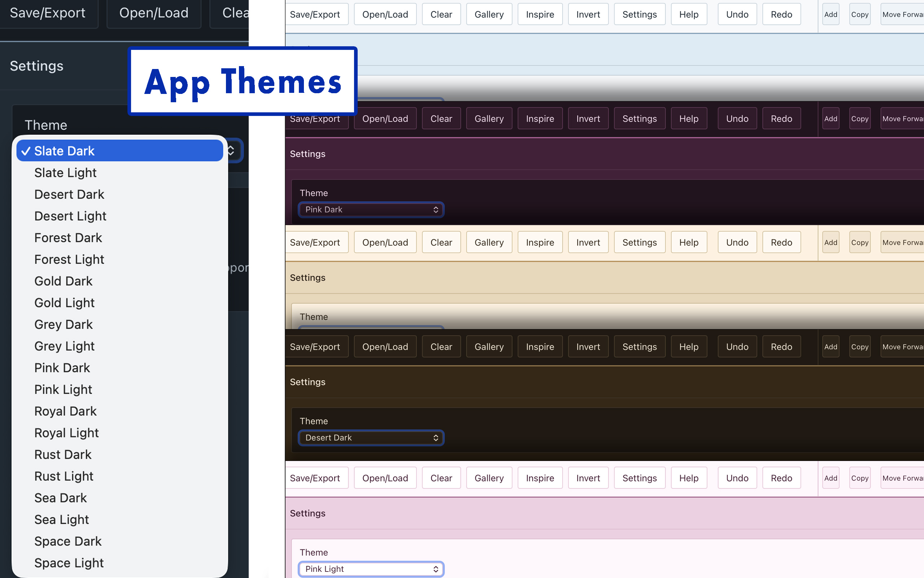Click Open/Load in the large dark toolbar
This screenshot has height=578, width=924.
click(154, 13)
